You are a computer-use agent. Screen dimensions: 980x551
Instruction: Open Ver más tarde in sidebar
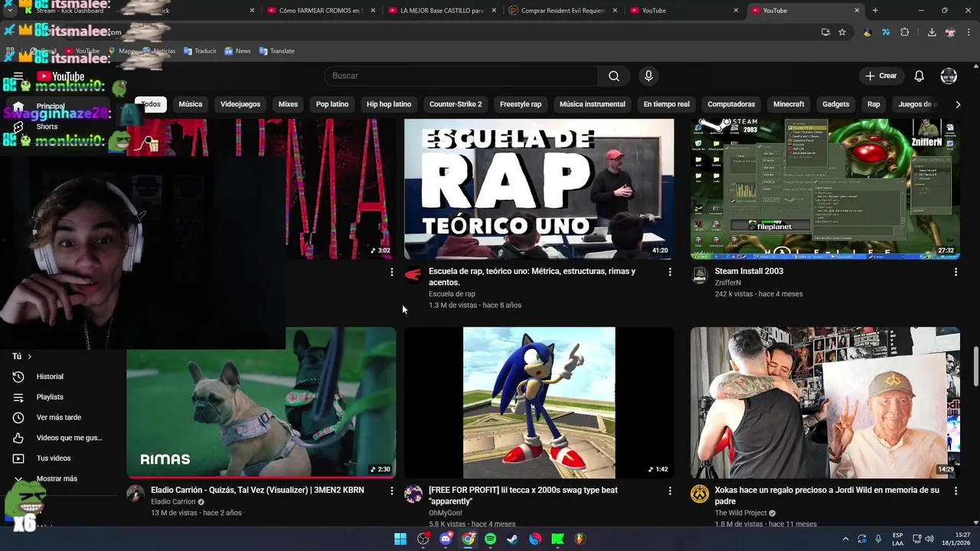(61, 417)
